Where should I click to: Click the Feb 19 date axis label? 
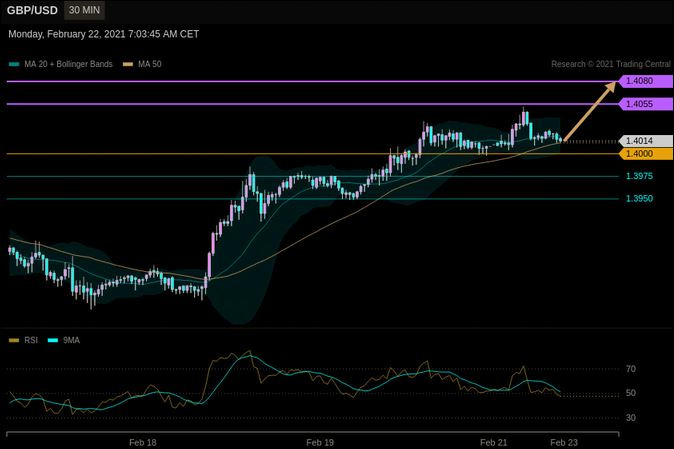click(320, 443)
